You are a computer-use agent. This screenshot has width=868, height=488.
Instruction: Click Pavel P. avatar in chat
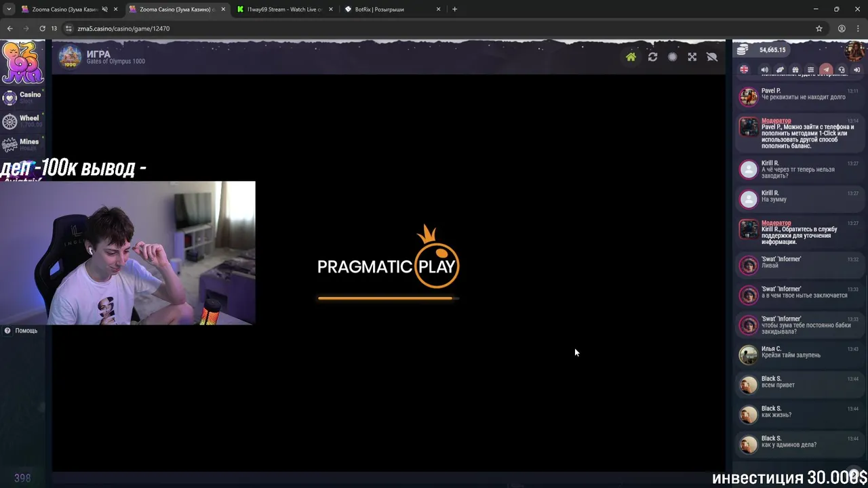point(749,97)
